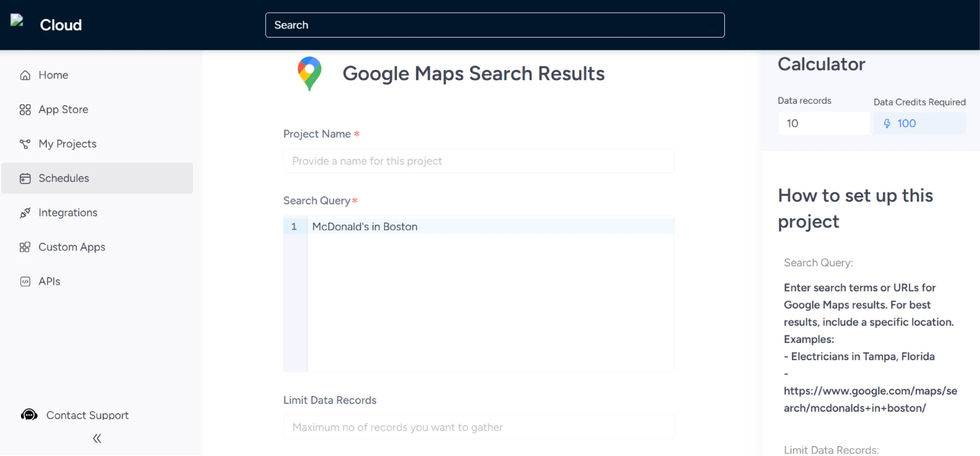Image resolution: width=980 pixels, height=456 pixels.
Task: Click the line number 1 gutter
Action: coord(294,226)
